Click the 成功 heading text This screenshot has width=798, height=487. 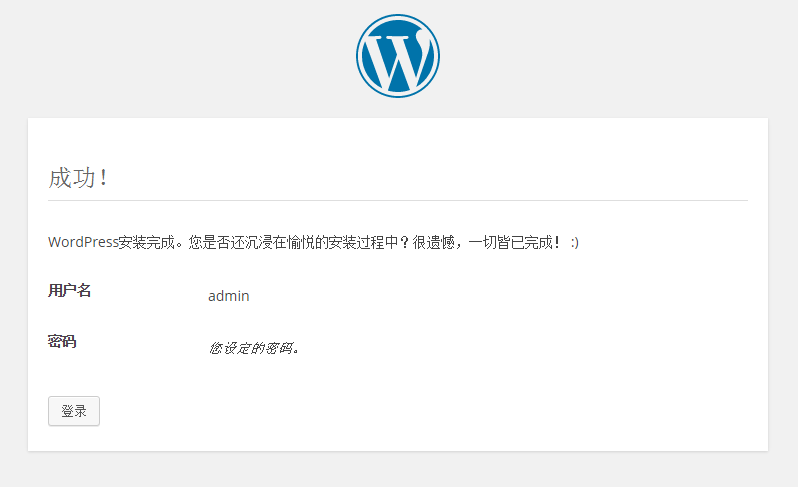pyautogui.click(x=72, y=178)
